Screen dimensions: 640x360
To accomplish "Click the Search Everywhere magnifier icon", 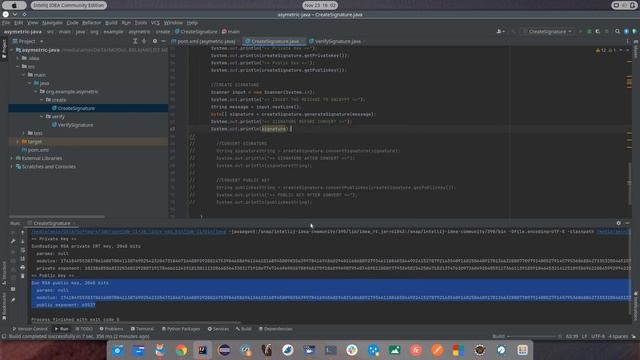I will (617, 31).
